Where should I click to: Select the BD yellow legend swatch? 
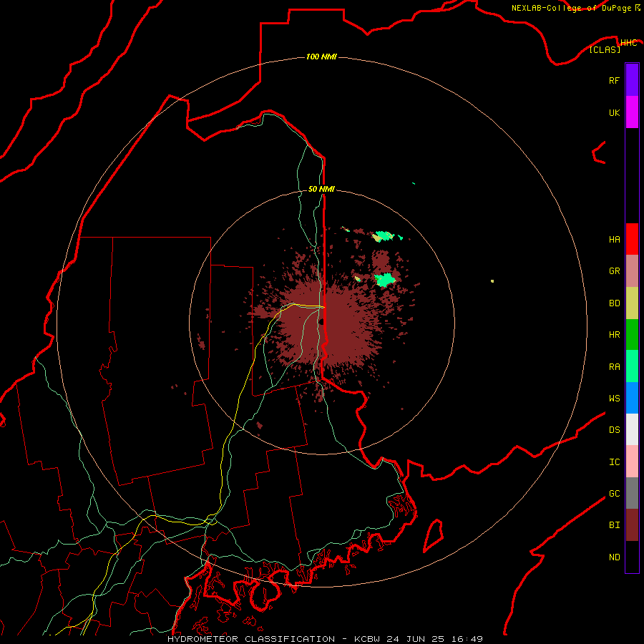click(632, 303)
